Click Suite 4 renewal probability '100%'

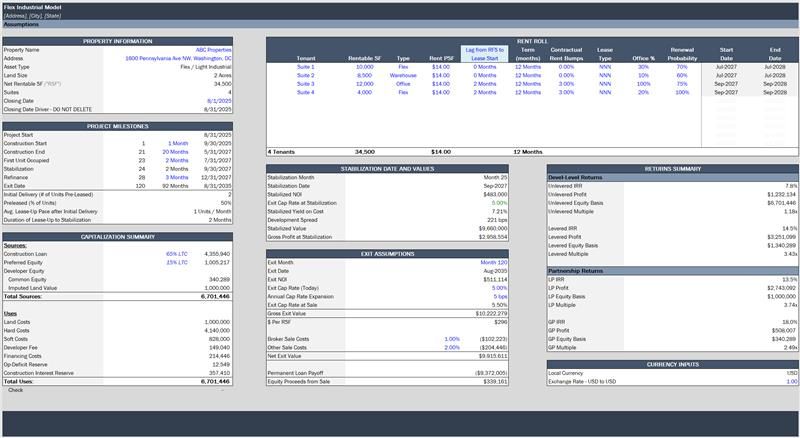pos(682,92)
